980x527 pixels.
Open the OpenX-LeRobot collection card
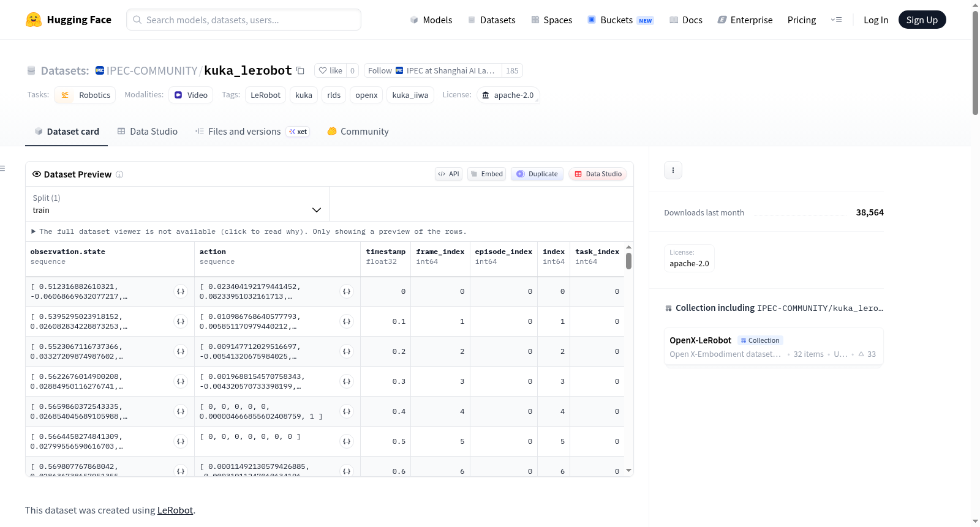tap(774, 346)
